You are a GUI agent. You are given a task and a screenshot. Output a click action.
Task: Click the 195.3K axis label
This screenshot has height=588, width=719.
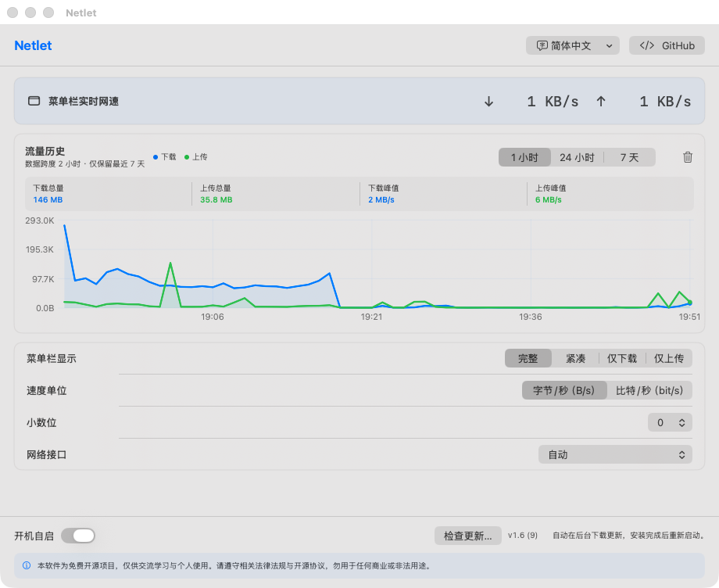[x=39, y=249]
